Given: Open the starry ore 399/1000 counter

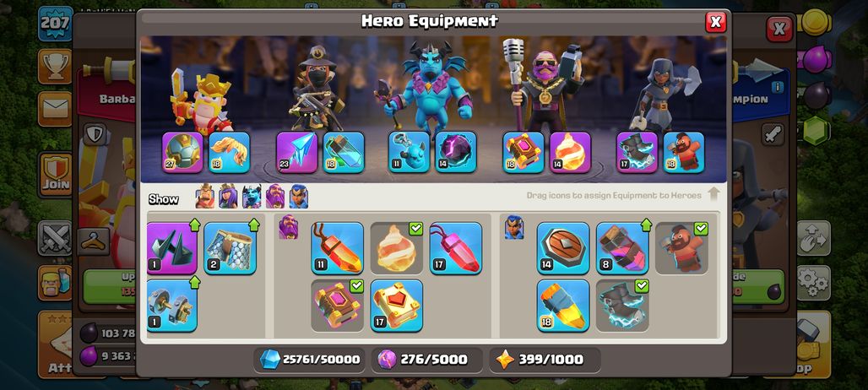Looking at the screenshot, I should 545,360.
